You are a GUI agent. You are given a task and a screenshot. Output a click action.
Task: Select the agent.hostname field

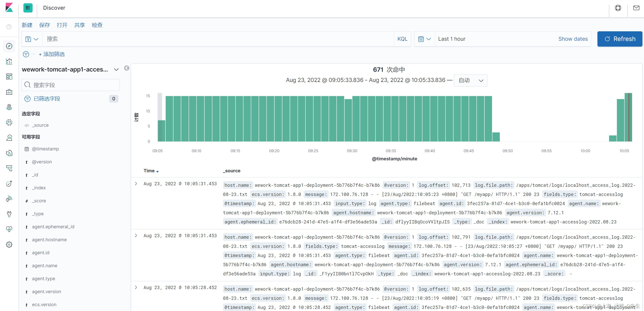[x=49, y=240]
